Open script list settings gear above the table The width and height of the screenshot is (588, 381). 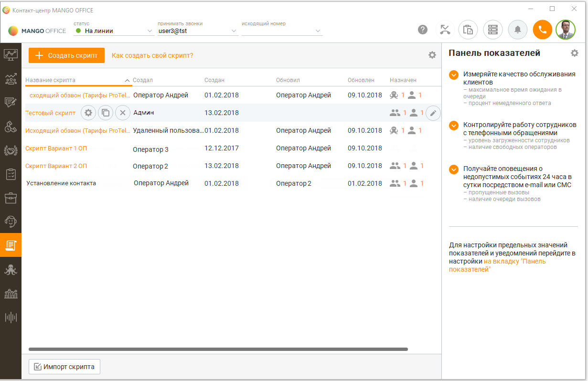(432, 55)
